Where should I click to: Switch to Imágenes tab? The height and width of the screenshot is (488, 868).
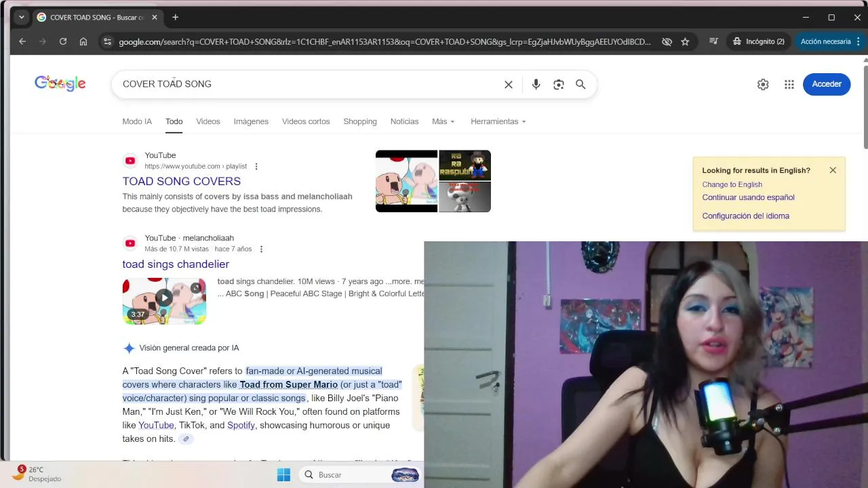coord(251,121)
